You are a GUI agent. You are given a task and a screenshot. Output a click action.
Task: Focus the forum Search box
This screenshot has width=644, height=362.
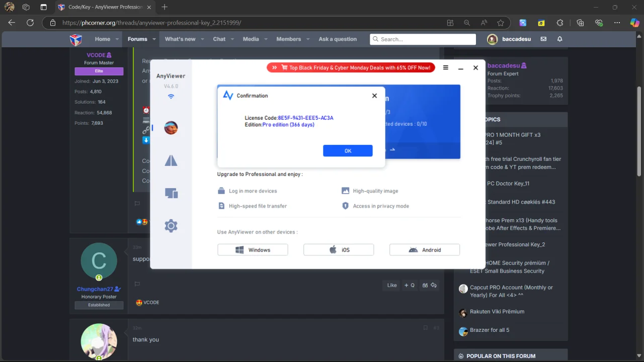(423, 39)
